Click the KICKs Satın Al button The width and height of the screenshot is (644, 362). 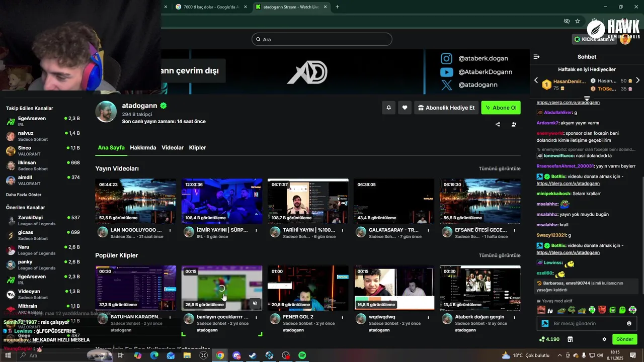pyautogui.click(x=594, y=39)
